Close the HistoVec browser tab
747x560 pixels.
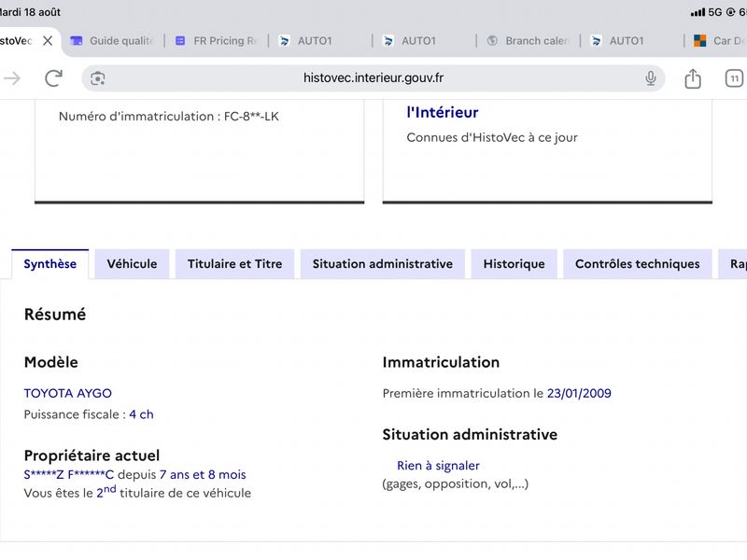(48, 41)
